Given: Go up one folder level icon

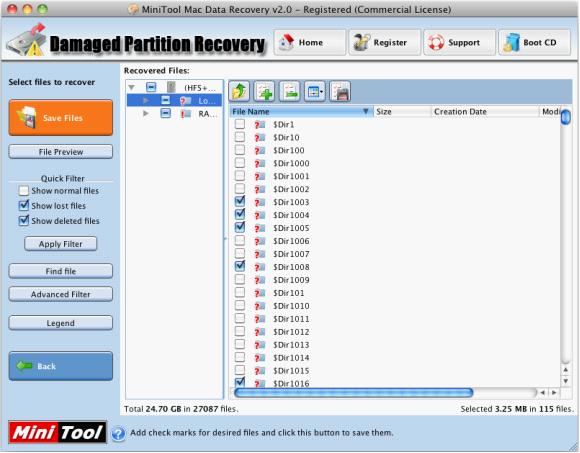Looking at the screenshot, I should coord(239,91).
